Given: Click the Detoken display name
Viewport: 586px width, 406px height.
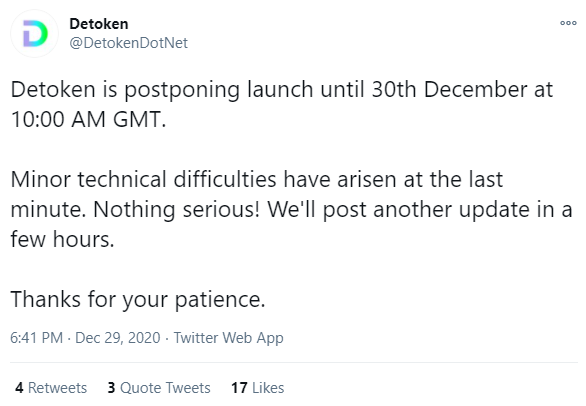Looking at the screenshot, I should [x=99, y=24].
